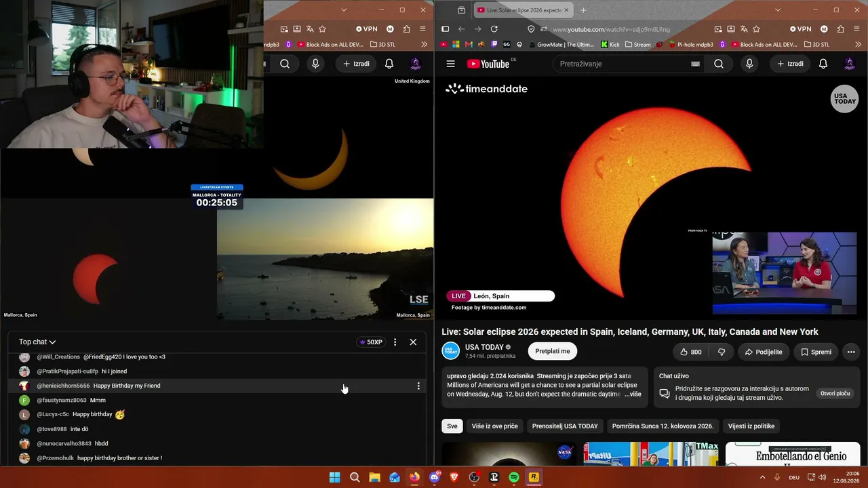Bookmark this page with star, right window
Screen dimensions: 868x488
tap(756, 29)
